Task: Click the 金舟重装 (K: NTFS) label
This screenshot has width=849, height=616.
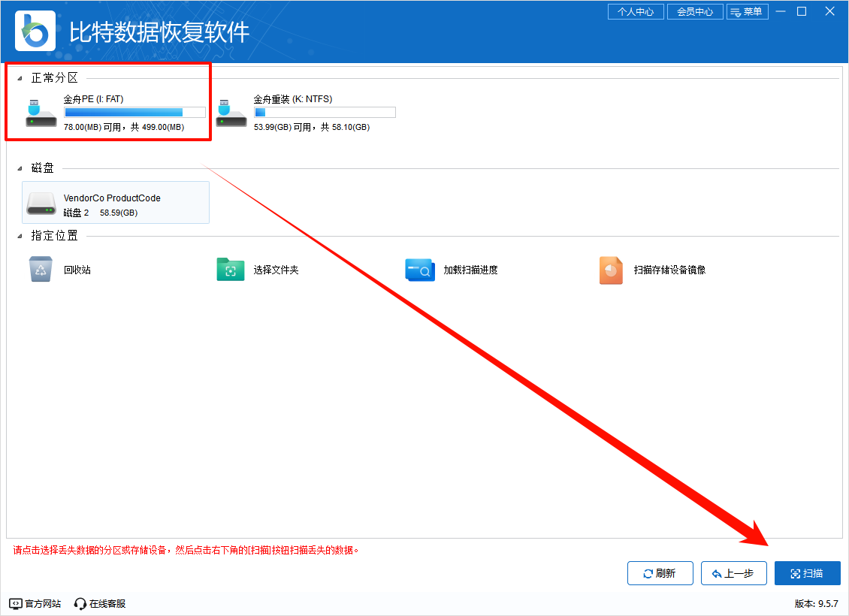Action: click(x=293, y=99)
